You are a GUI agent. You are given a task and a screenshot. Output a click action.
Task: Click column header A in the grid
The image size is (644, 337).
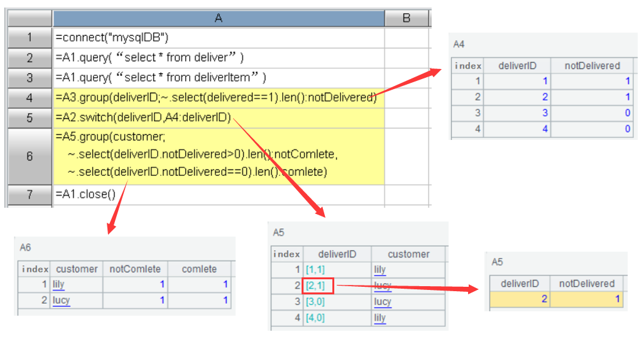[218, 18]
